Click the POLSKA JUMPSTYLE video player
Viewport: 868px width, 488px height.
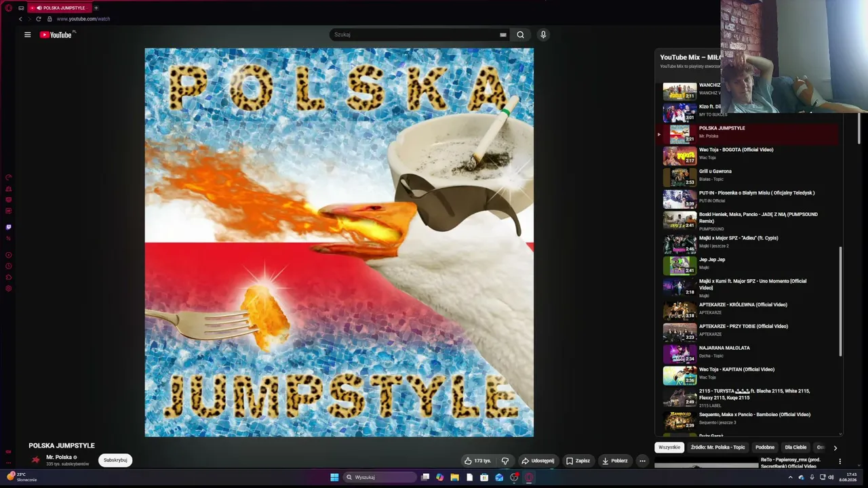pyautogui.click(x=339, y=242)
